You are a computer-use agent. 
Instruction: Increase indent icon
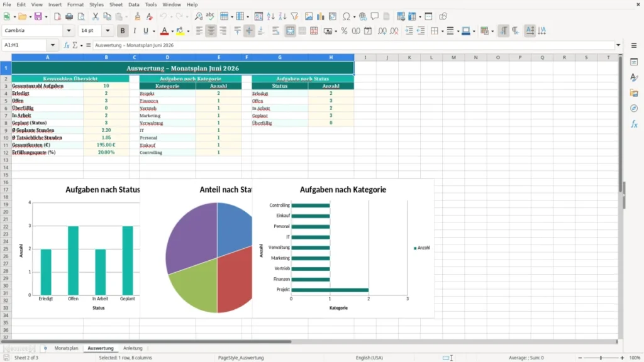coord(409,31)
